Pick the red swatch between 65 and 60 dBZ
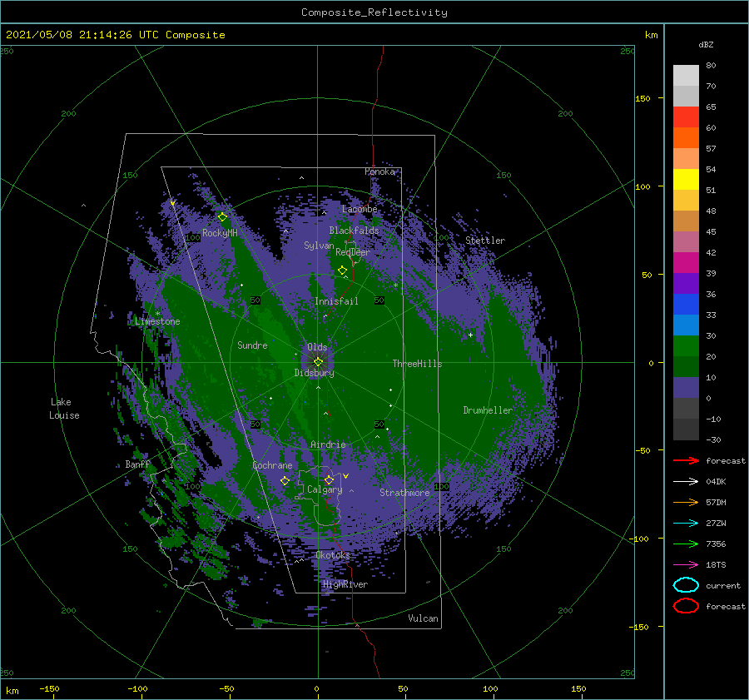Screen dimensions: 749x700 686,117
